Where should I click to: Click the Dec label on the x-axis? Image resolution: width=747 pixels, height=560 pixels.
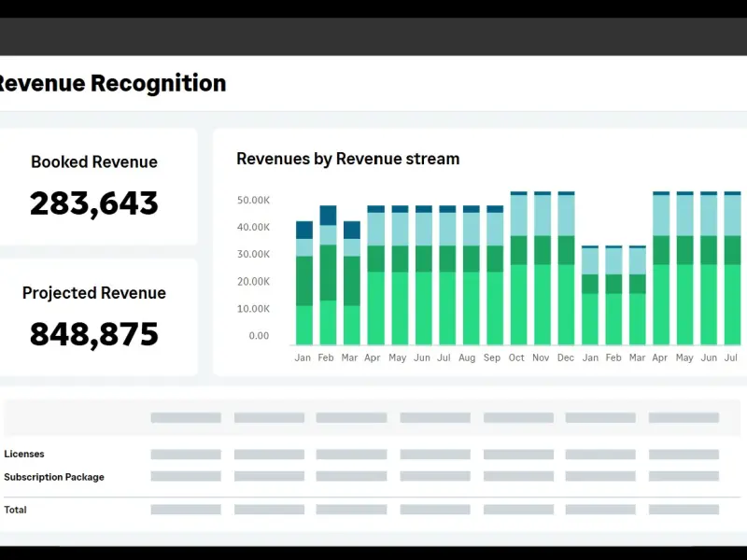click(x=566, y=357)
